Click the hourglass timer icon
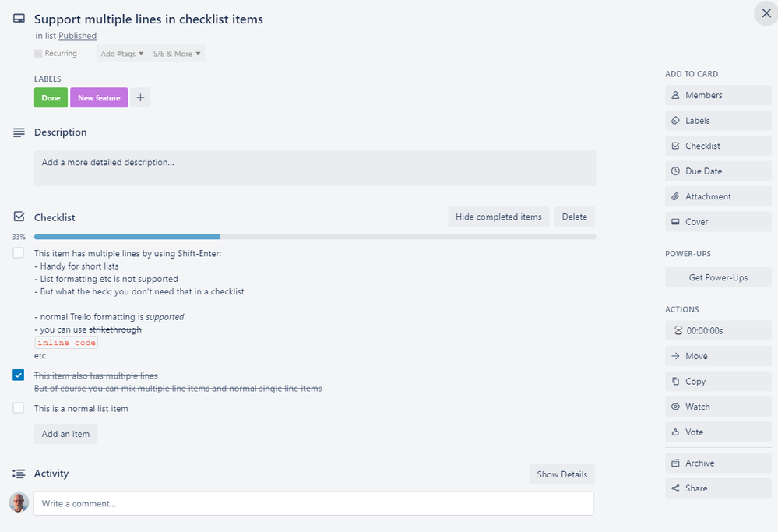 point(678,331)
